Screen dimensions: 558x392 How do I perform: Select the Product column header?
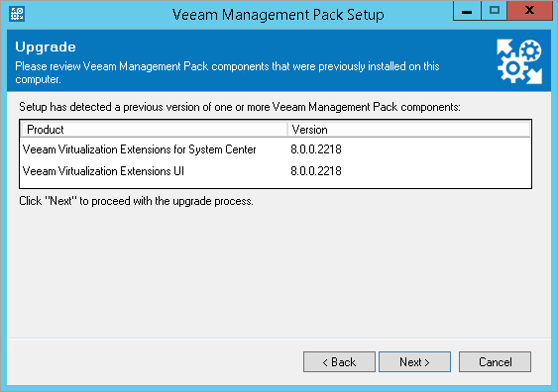[154, 130]
